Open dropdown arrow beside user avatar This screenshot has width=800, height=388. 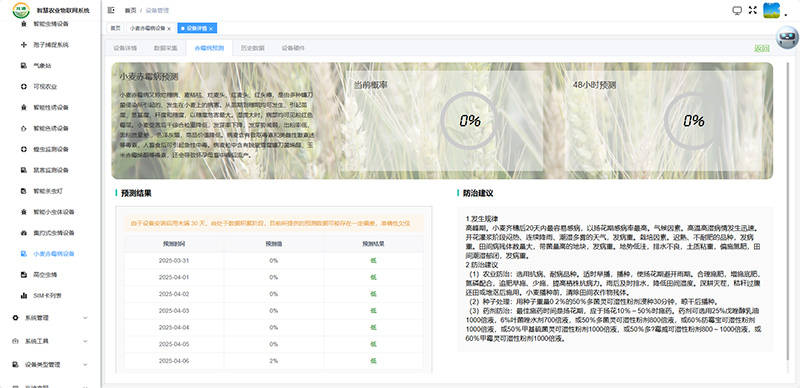pos(785,15)
